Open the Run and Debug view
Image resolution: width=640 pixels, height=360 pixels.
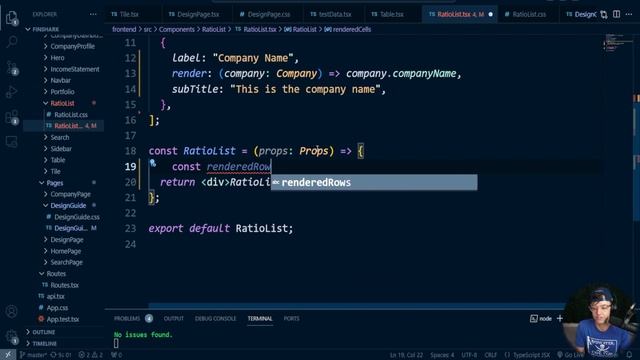click(11, 92)
